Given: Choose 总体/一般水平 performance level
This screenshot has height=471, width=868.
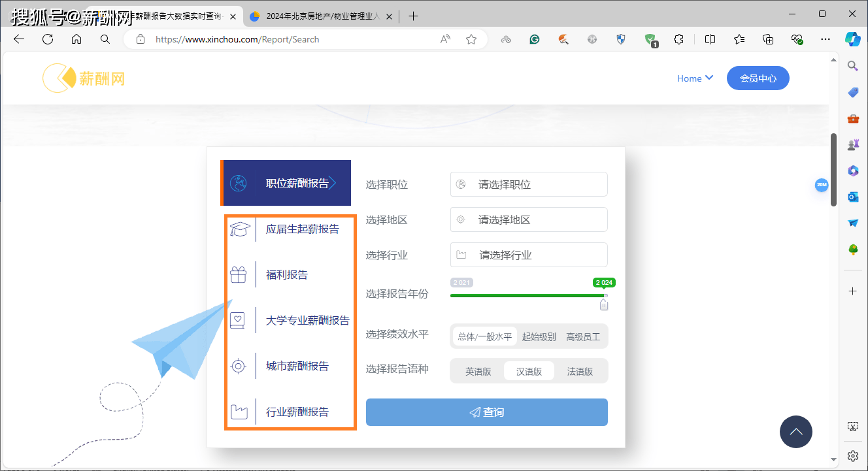Looking at the screenshot, I should coord(485,336).
